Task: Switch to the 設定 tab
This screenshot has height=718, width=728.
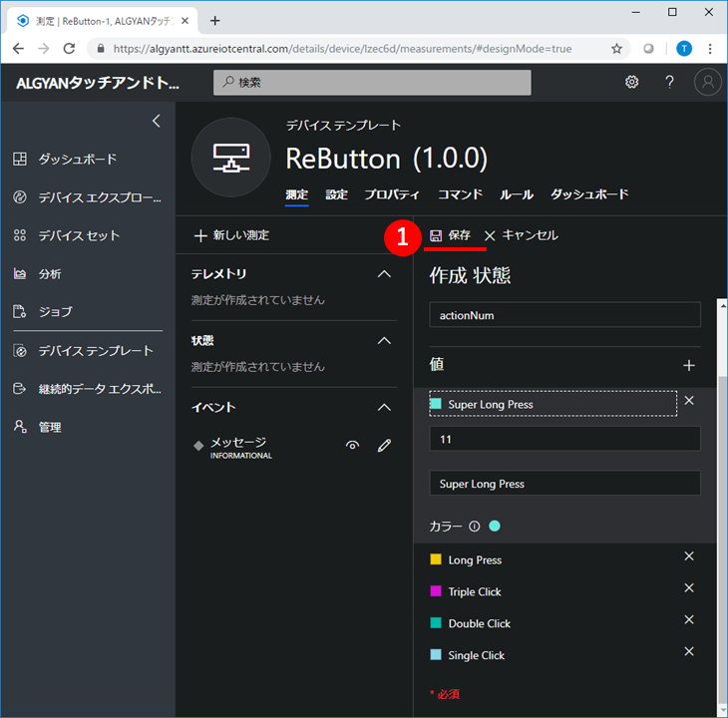Action: (337, 194)
